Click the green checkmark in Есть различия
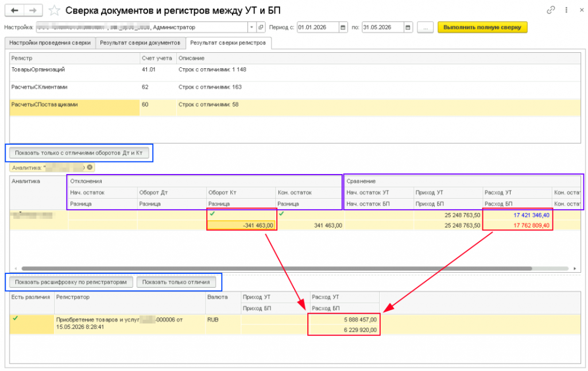588x371 pixels. pyautogui.click(x=15, y=319)
